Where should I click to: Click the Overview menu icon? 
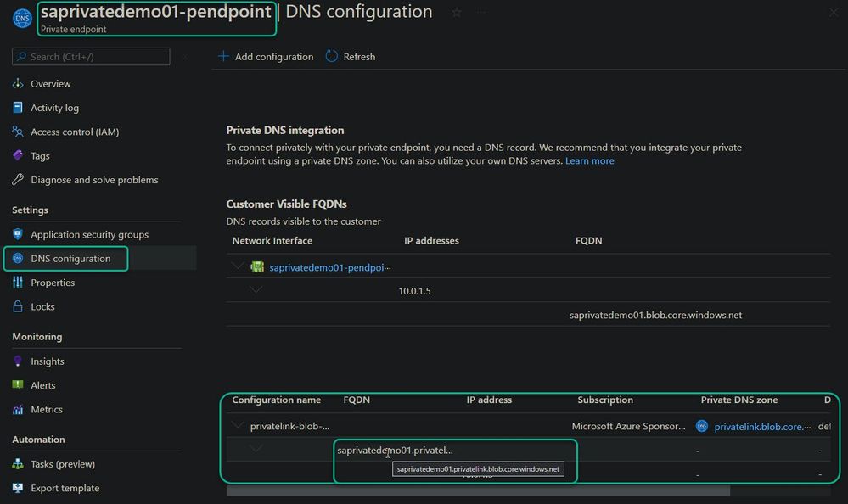coord(18,83)
